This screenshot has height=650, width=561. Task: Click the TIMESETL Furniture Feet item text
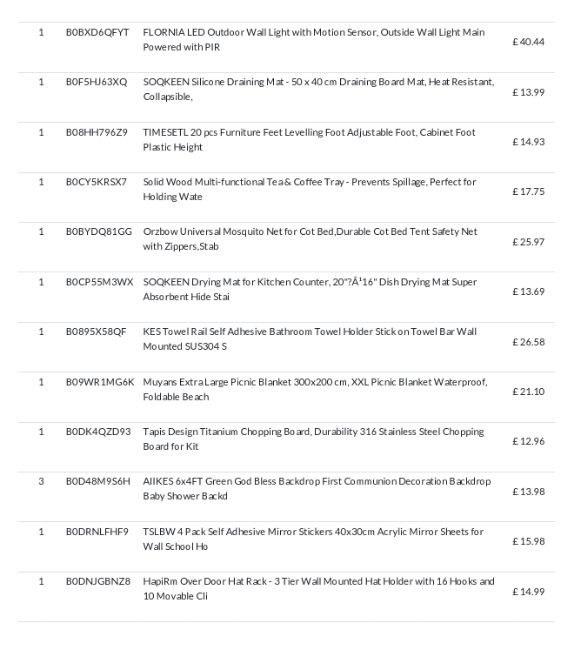309,140
